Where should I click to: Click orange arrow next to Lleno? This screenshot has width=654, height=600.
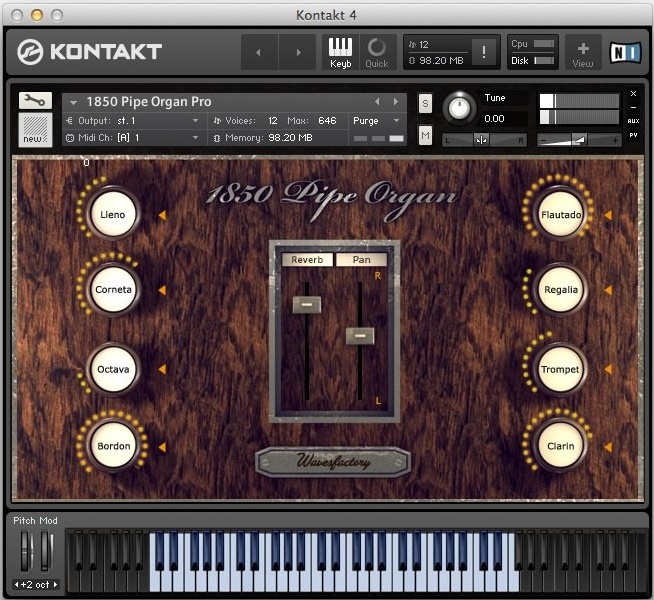point(162,215)
